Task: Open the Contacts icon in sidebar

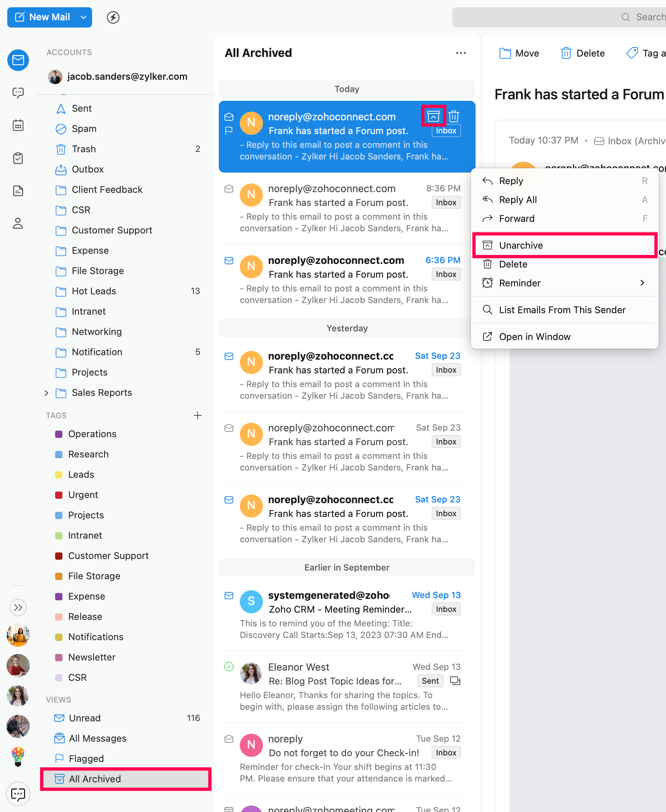Action: 18,223
